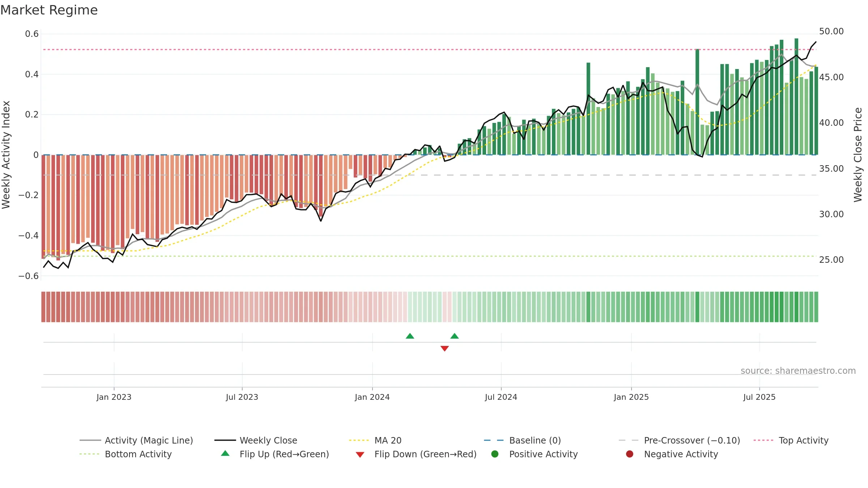Click the 40.00 price axis label
Viewport: 868px width, 488px height.
coord(831,123)
